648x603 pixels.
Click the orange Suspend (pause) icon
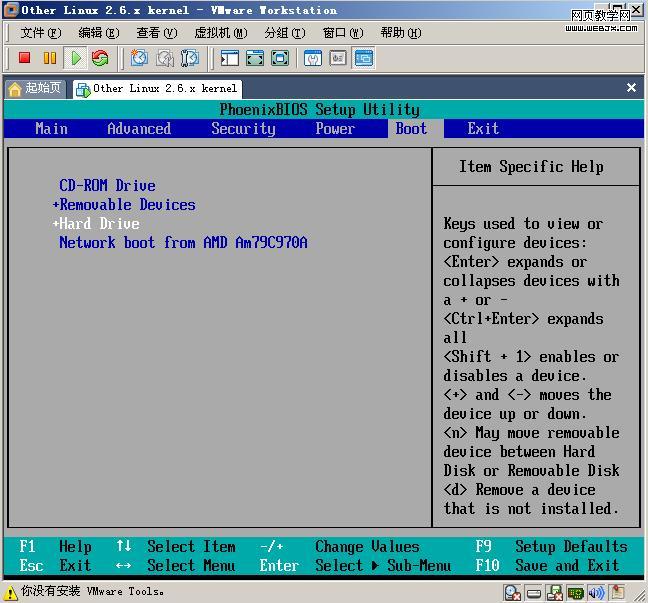(50, 58)
